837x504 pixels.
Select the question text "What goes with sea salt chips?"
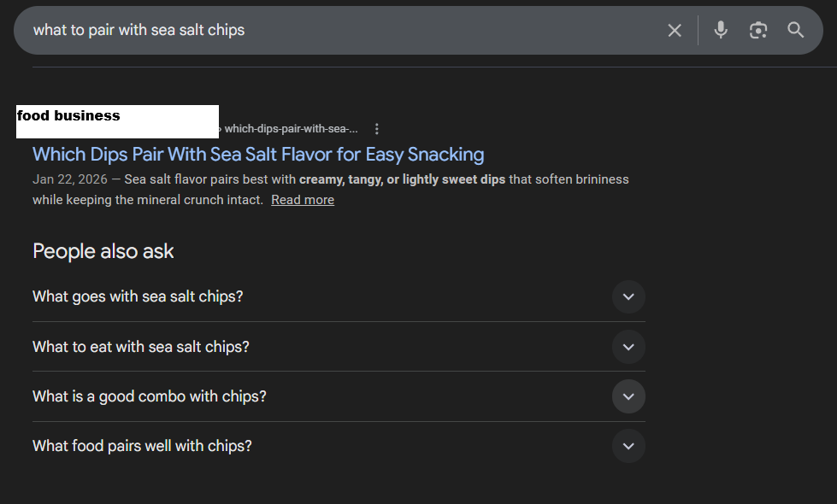pos(138,296)
